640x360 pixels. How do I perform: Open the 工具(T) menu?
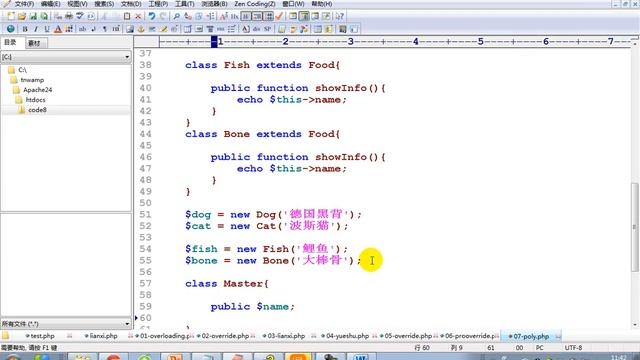184,4
